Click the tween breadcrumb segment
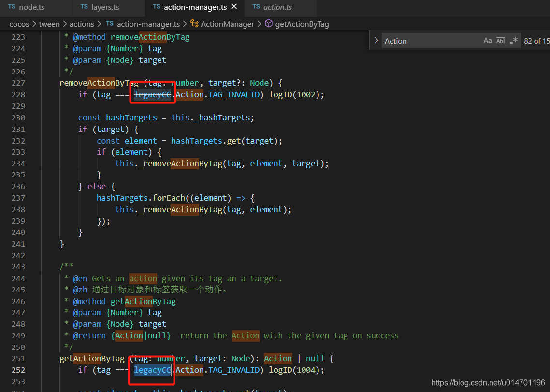 (x=49, y=24)
